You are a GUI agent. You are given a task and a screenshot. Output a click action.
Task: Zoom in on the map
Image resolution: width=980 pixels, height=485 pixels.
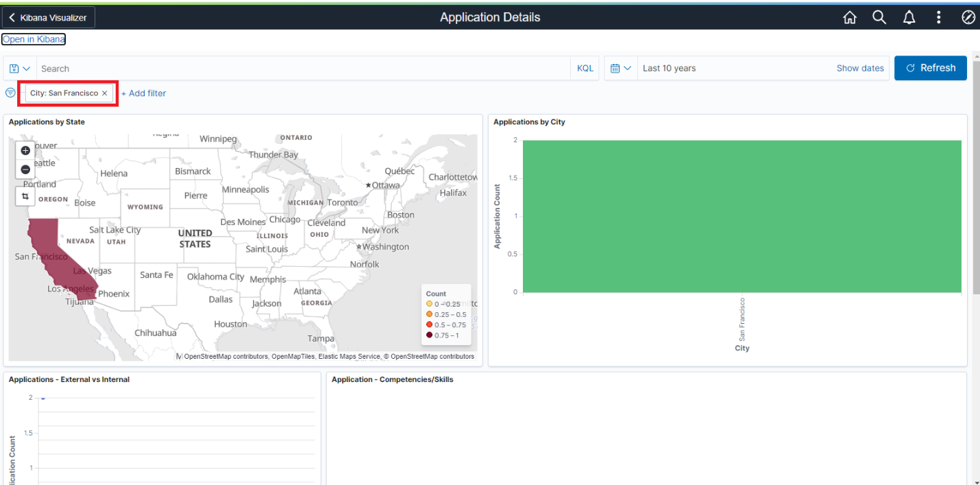(25, 151)
